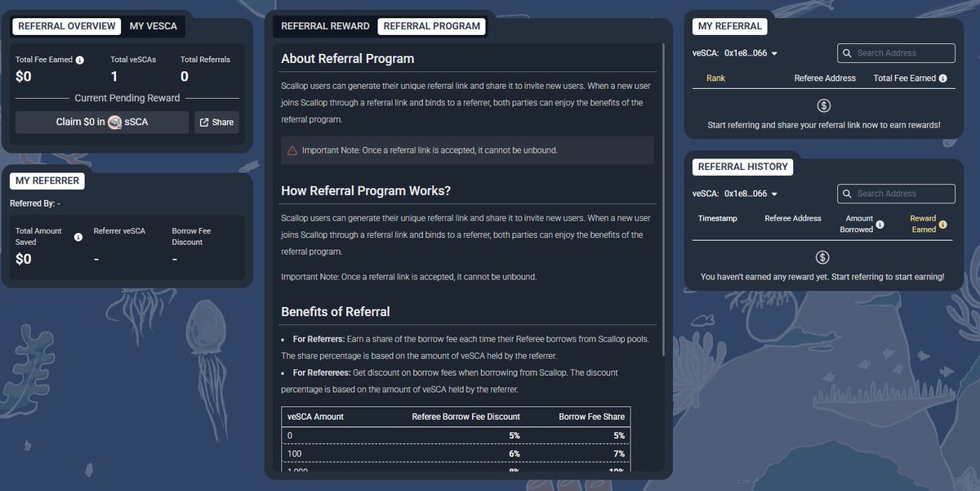The height and width of the screenshot is (491, 980).
Task: Click Referee Address header in Referral History
Action: pyautogui.click(x=793, y=219)
